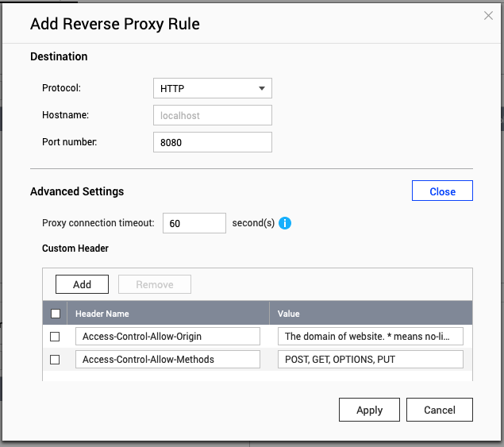Check the Access-Control-Allow-Origin row checkbox

tap(55, 337)
